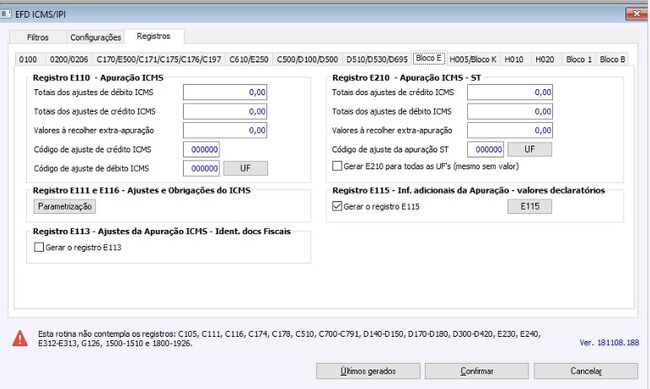Click E210 Totais dos ajustes de débito field
The height and width of the screenshot is (389, 650).
(510, 111)
